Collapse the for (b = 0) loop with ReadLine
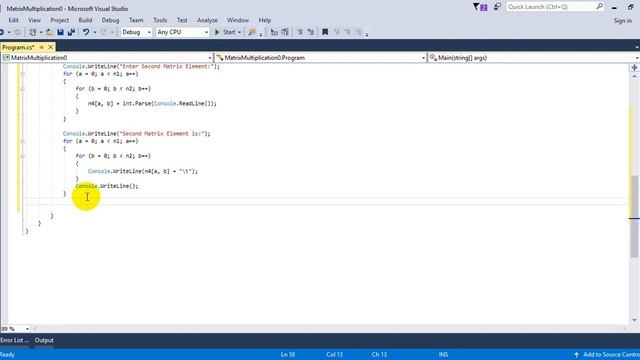 [23, 89]
